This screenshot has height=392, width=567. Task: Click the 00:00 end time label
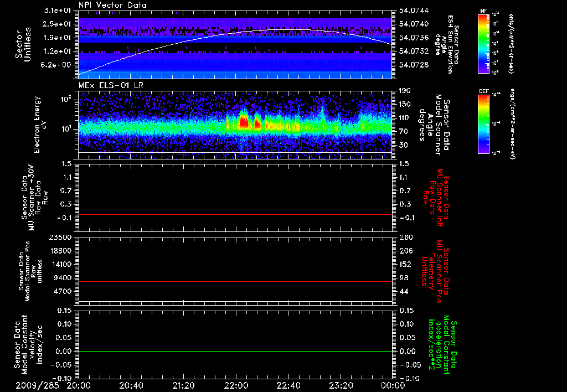pyautogui.click(x=393, y=385)
